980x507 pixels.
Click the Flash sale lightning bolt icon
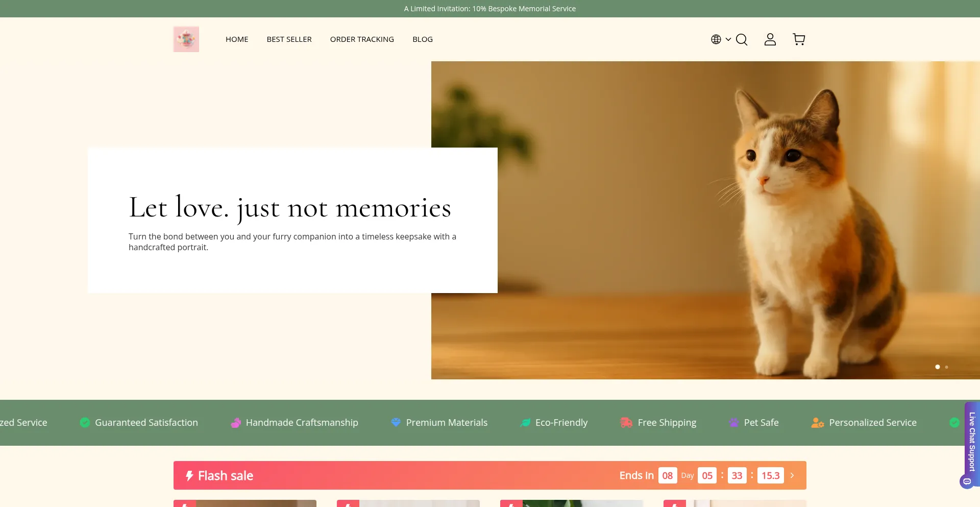coord(189,475)
